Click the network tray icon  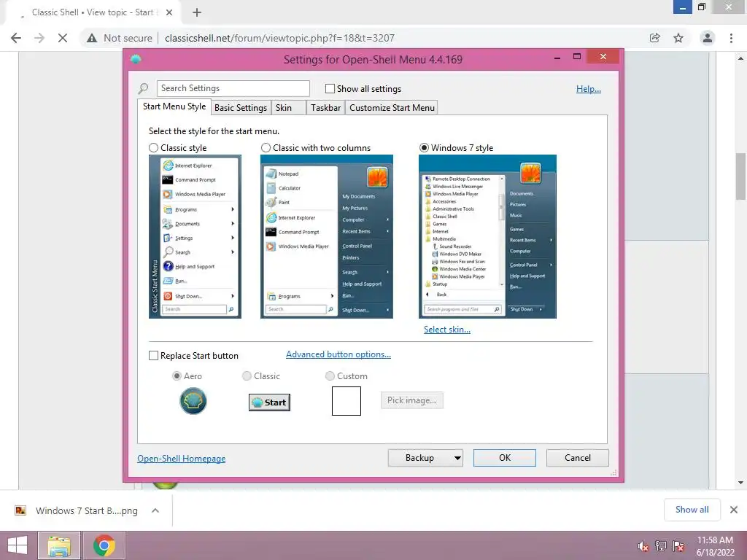(661, 546)
